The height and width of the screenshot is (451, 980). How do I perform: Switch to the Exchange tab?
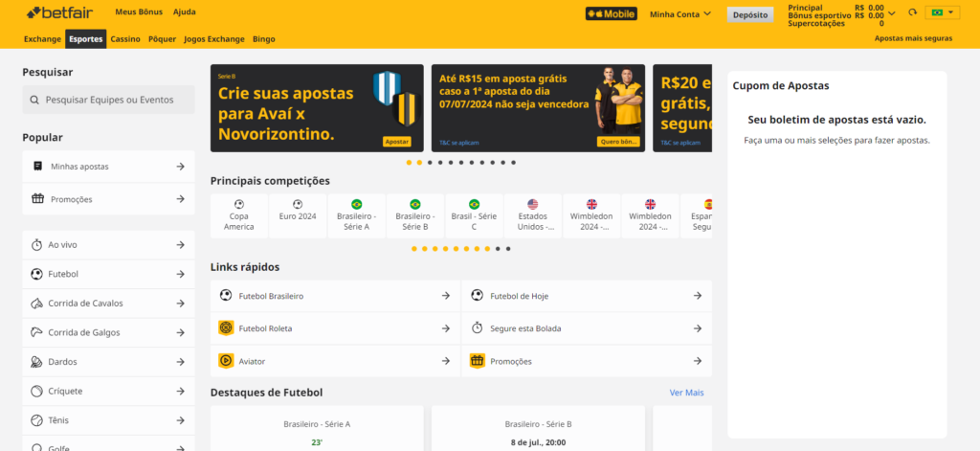(42, 39)
